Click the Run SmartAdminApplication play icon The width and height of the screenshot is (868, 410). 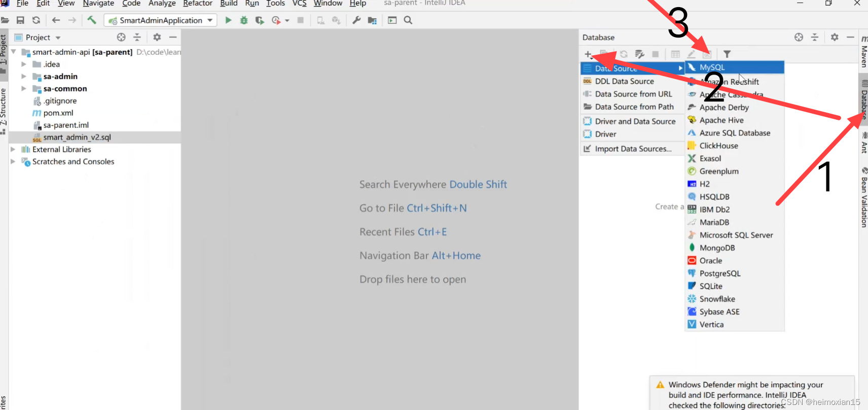pos(228,20)
